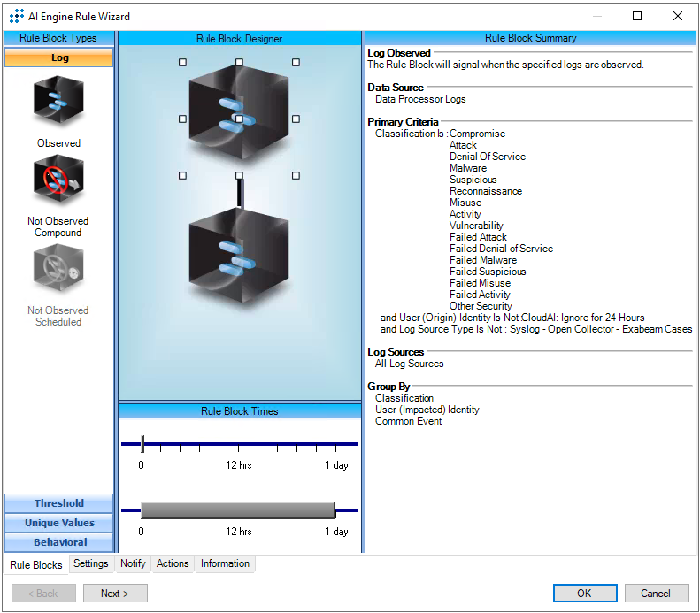Screen dimensions: 700x613
Task: Expand the Behavioral rule block category
Action: tap(58, 542)
